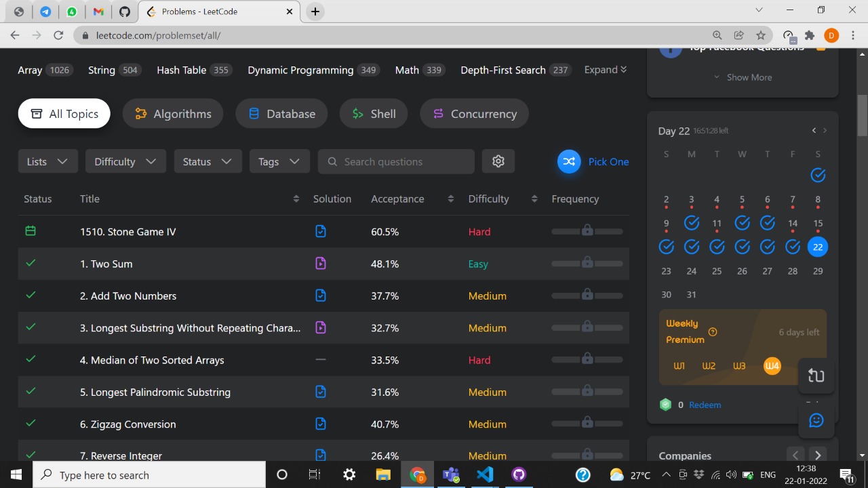Open Microsoft Teams from the taskbar
This screenshot has height=488, width=868.
click(451, 474)
